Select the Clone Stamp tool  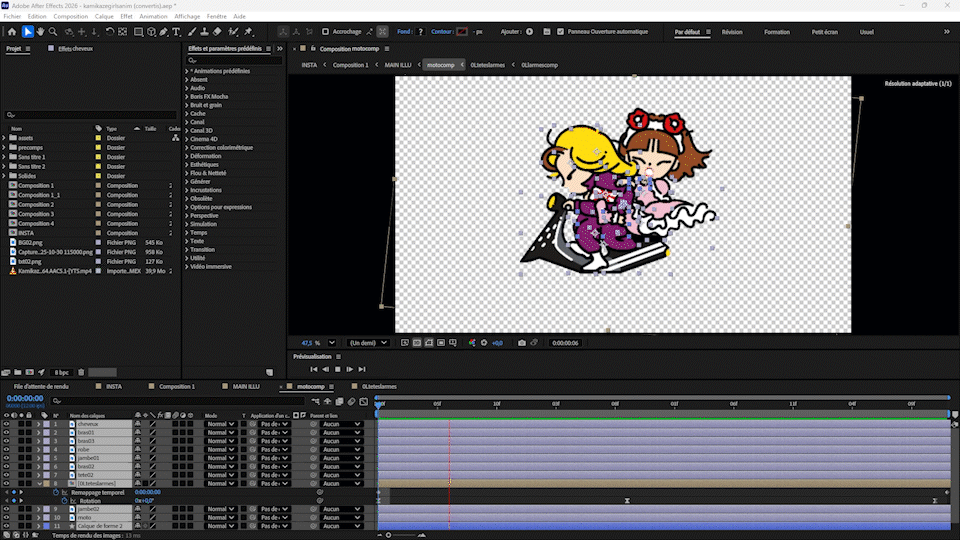coord(204,32)
